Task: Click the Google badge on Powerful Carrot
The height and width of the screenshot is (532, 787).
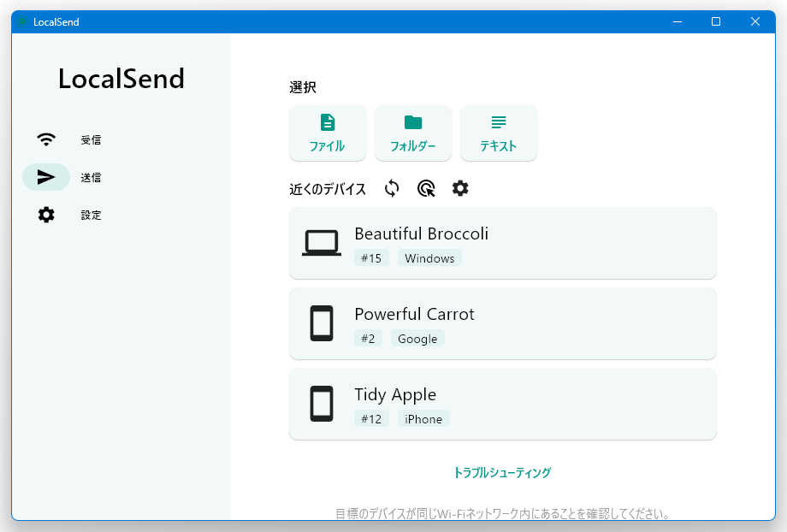Action: pyautogui.click(x=417, y=338)
